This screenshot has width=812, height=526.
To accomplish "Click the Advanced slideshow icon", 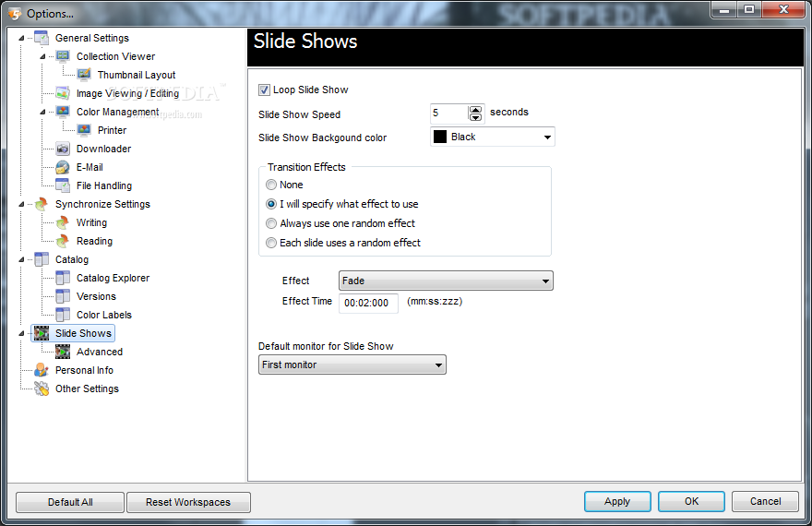I will pos(63,352).
